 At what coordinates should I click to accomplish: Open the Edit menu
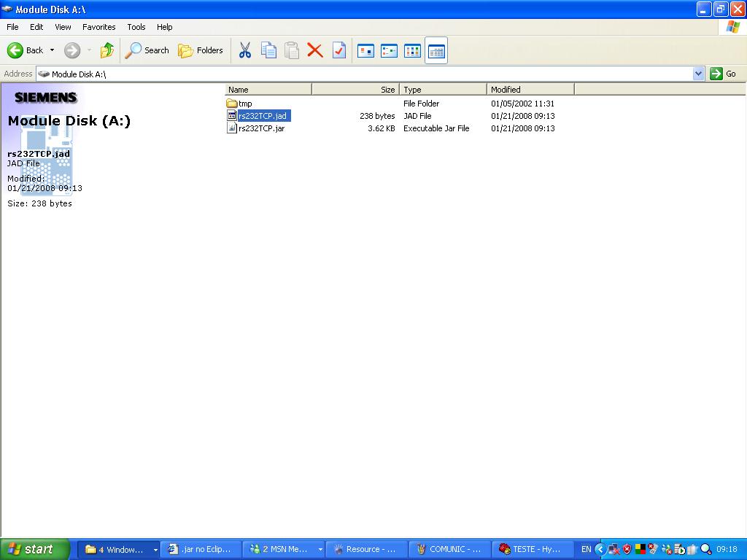pos(36,27)
